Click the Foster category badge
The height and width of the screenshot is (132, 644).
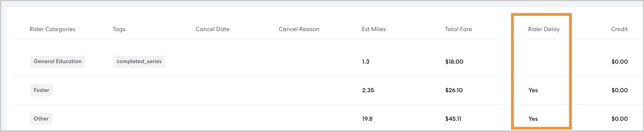[x=42, y=90]
